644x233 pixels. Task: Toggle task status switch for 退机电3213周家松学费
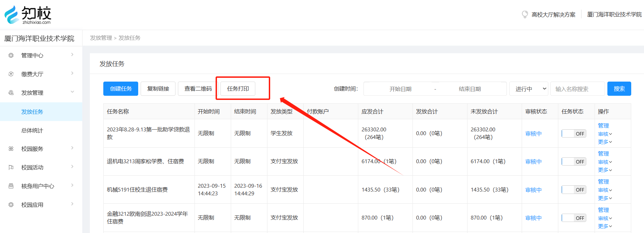[x=574, y=161]
